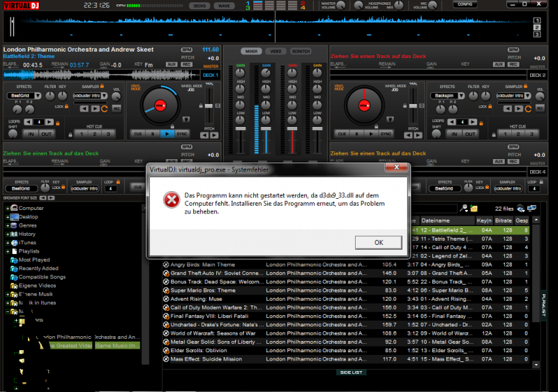Viewport: 558px width, 392px height.
Task: Click Deck 1 jog wheel
Action: tap(160, 105)
